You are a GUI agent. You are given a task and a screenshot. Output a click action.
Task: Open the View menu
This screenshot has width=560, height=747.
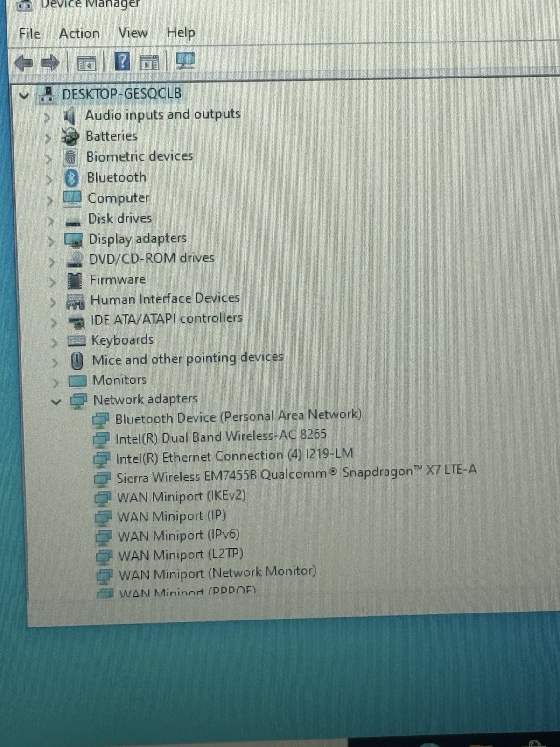[133, 33]
